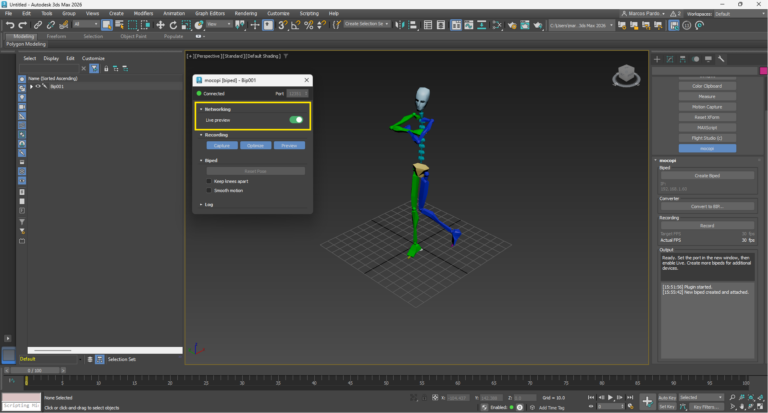The image size is (768, 413).
Task: Click the Capture button
Action: coord(222,146)
